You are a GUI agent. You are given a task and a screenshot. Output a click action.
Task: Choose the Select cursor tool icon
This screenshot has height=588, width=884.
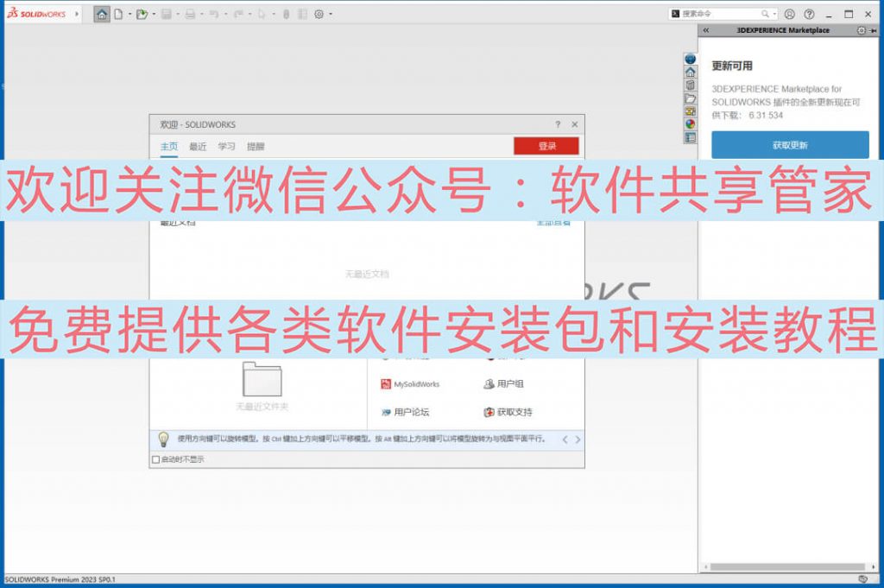click(262, 14)
